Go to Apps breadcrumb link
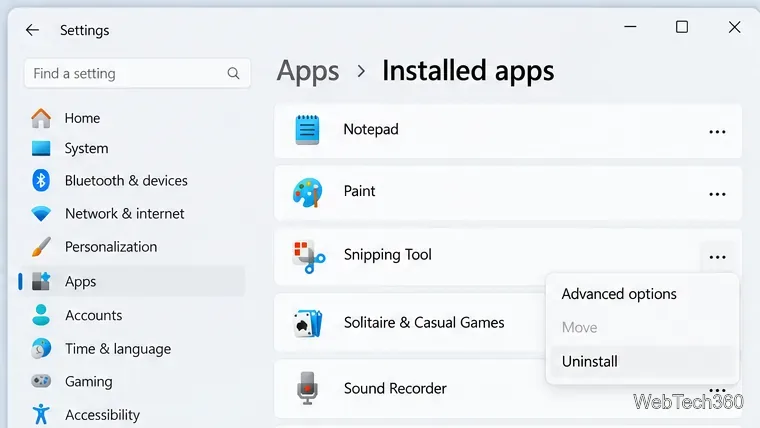 pos(308,71)
